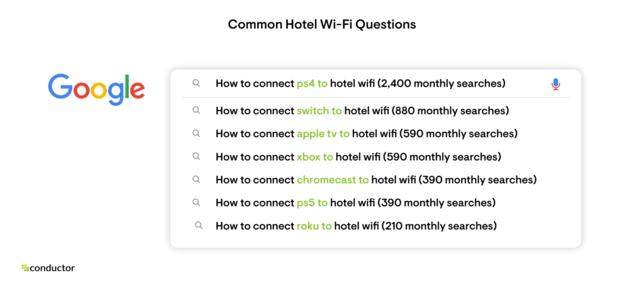Click magnifier icon next to apple tv suggestion
The height and width of the screenshot is (292, 644).
click(x=196, y=133)
